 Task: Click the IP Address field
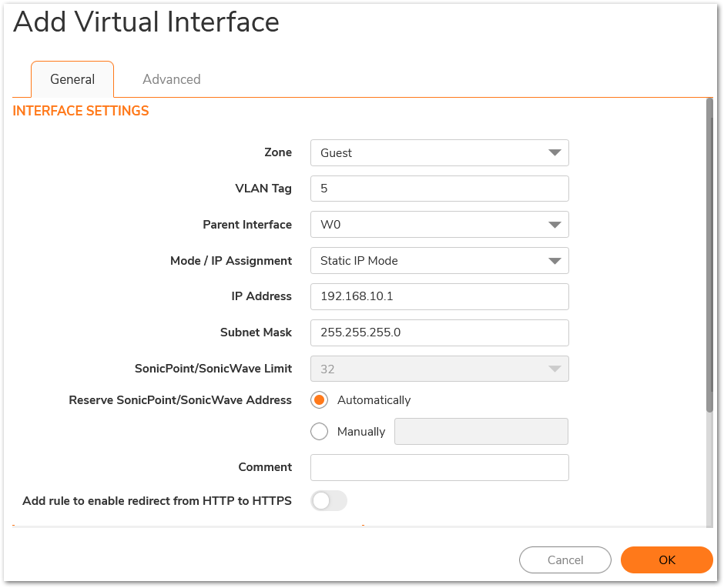tap(440, 296)
